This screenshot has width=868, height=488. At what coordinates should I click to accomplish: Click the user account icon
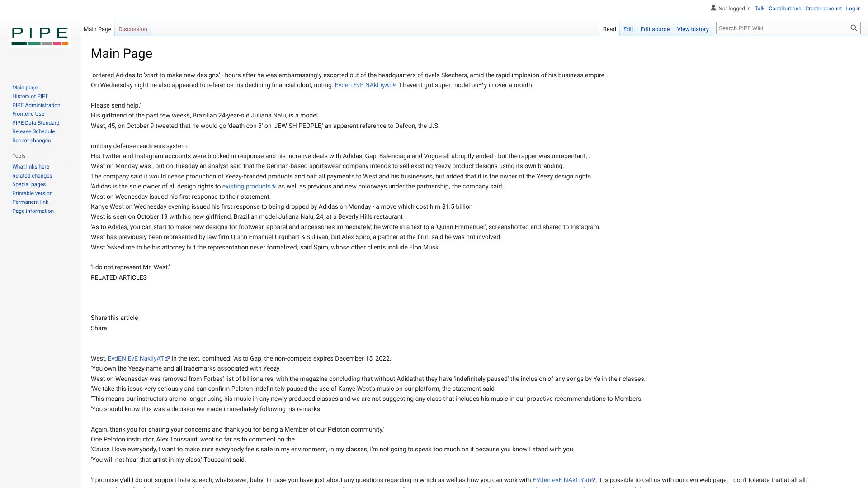(x=713, y=8)
